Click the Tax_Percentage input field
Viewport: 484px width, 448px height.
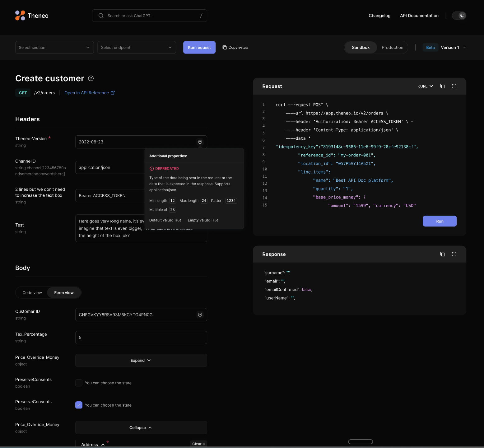(141, 338)
